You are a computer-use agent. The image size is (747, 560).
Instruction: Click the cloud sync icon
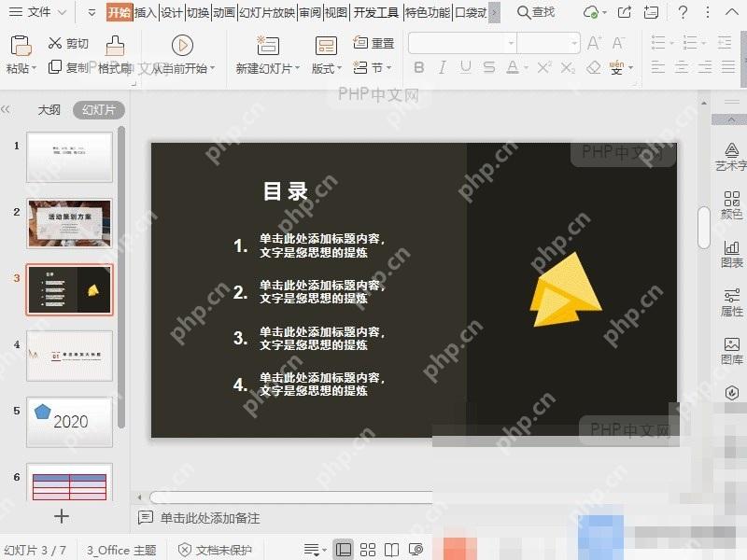point(591,12)
